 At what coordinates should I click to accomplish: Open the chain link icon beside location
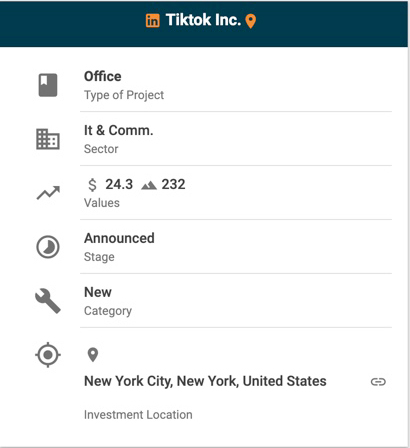[x=378, y=382]
